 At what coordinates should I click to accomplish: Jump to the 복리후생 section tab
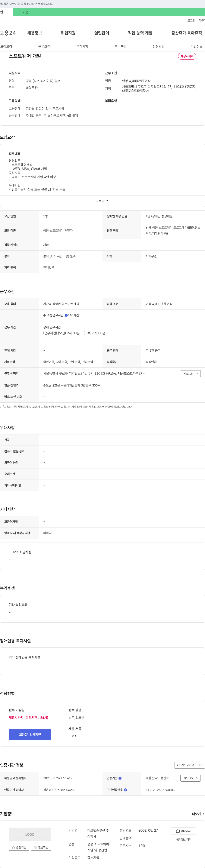[x=120, y=46]
